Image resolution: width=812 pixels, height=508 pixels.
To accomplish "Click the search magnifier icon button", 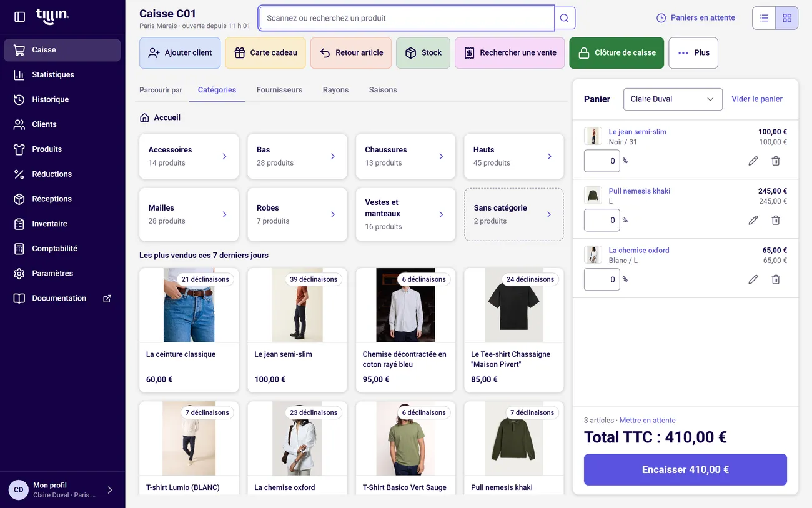I will click(564, 18).
